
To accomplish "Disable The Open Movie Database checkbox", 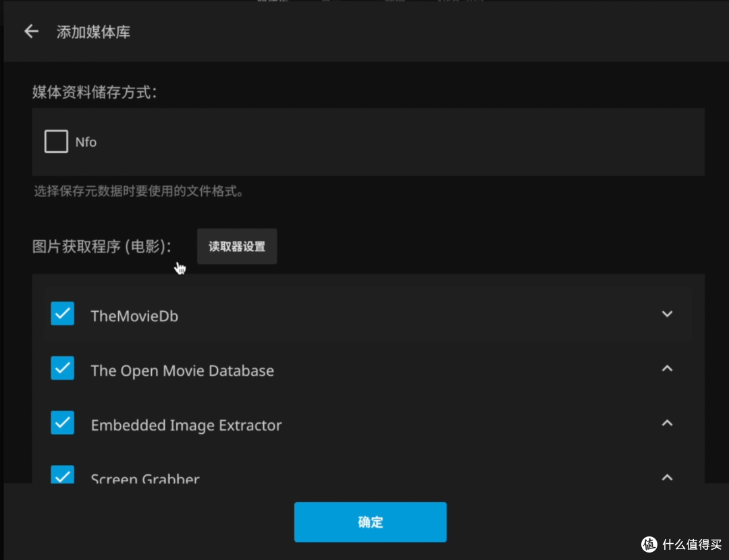I will click(x=62, y=368).
